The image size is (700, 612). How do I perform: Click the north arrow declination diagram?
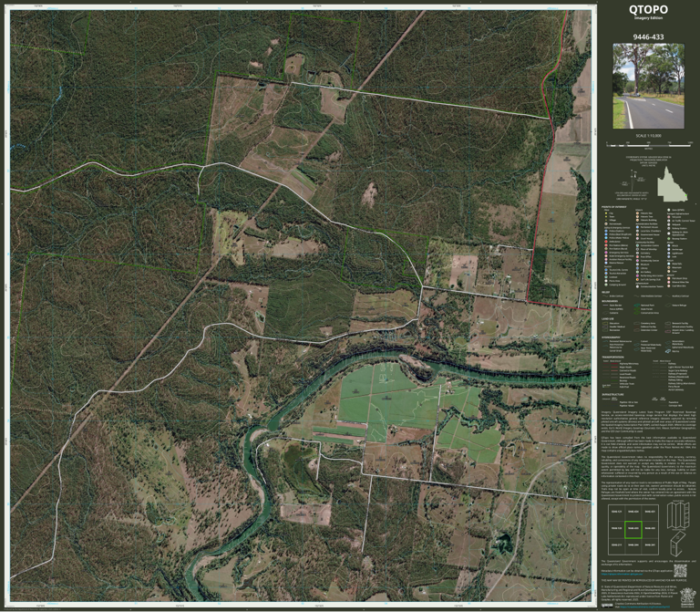pos(633,181)
